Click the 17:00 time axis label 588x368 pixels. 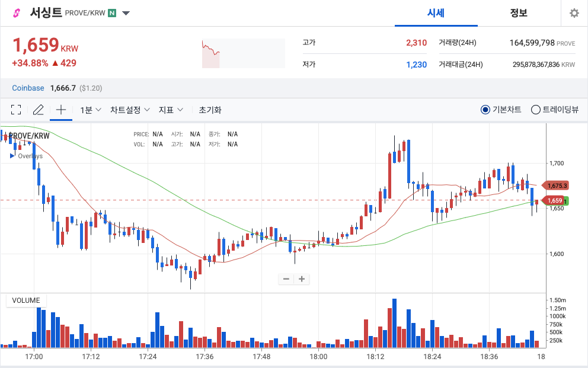(34, 356)
